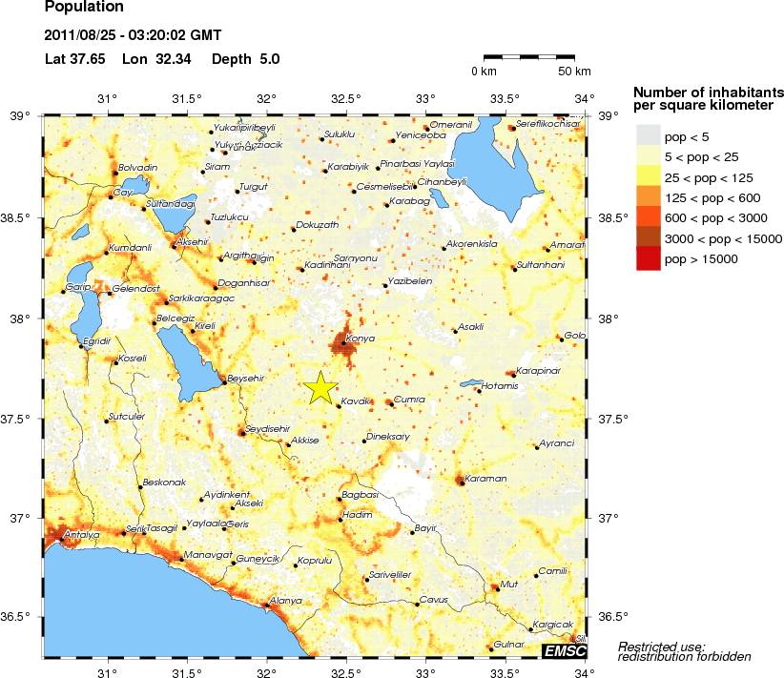The image size is (784, 678).
Task: Click the Seydisehir town marker
Action: pyautogui.click(x=241, y=433)
